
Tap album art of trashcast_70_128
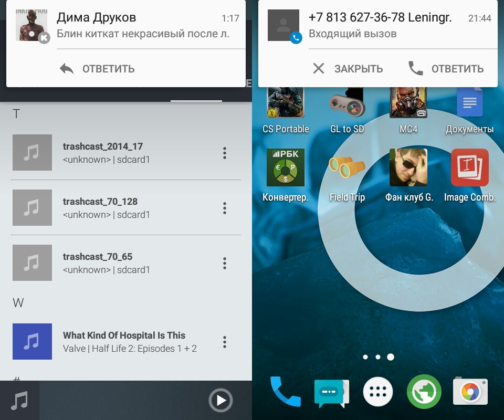coord(32,207)
